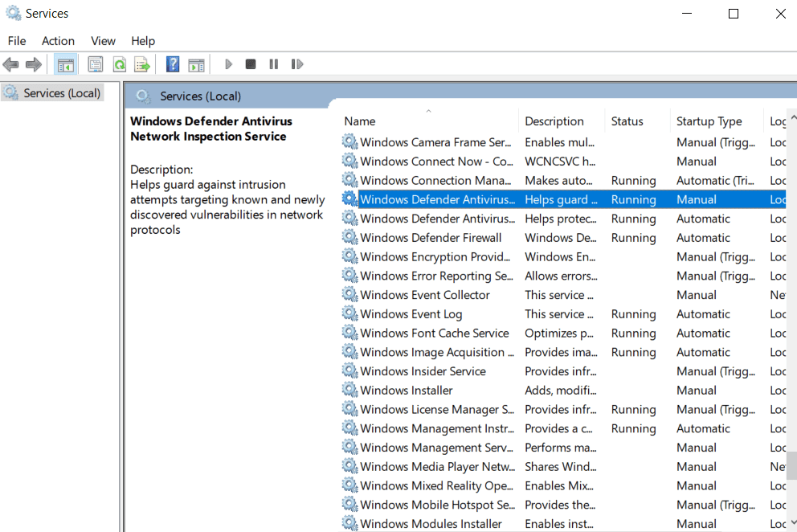This screenshot has height=532, width=797.
Task: Open the Help menu
Action: pos(143,41)
